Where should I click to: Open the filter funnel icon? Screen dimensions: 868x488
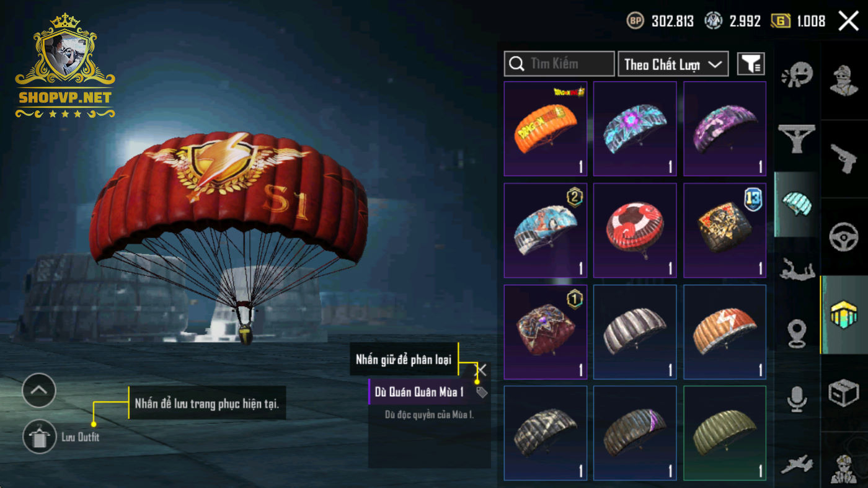point(750,63)
